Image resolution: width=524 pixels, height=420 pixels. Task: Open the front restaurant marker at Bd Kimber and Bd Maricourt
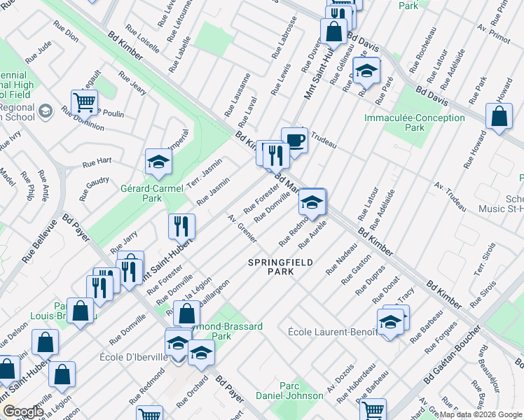pyautogui.click(x=277, y=156)
